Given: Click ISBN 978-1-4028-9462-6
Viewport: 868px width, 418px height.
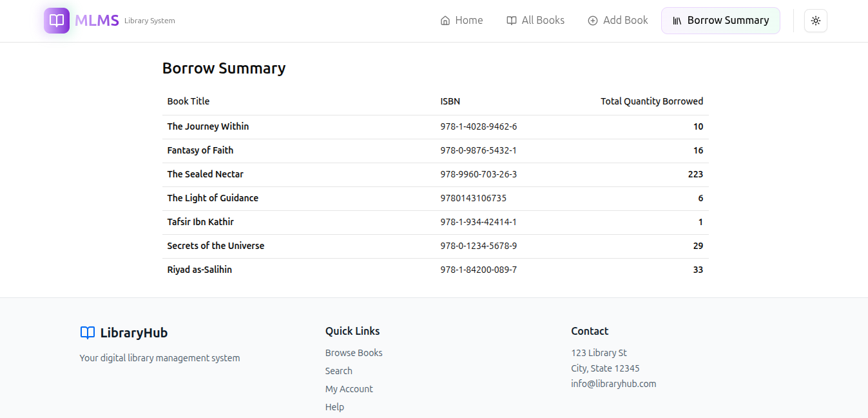Looking at the screenshot, I should click(479, 126).
